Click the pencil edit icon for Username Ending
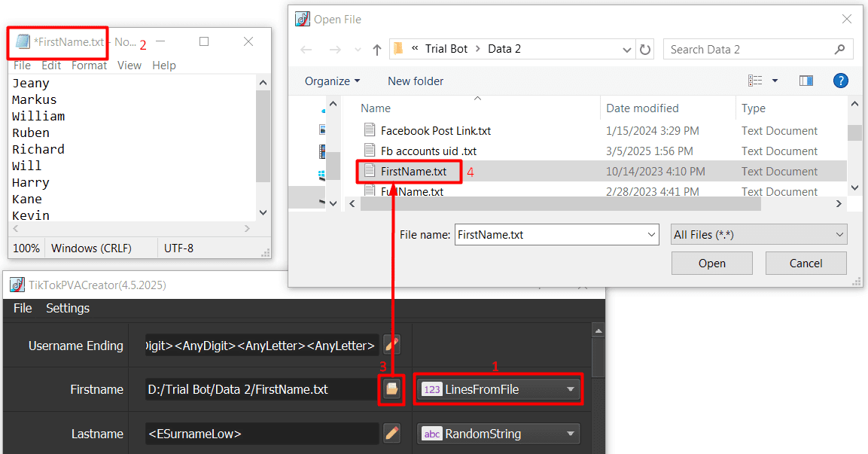868x454 pixels. click(392, 345)
